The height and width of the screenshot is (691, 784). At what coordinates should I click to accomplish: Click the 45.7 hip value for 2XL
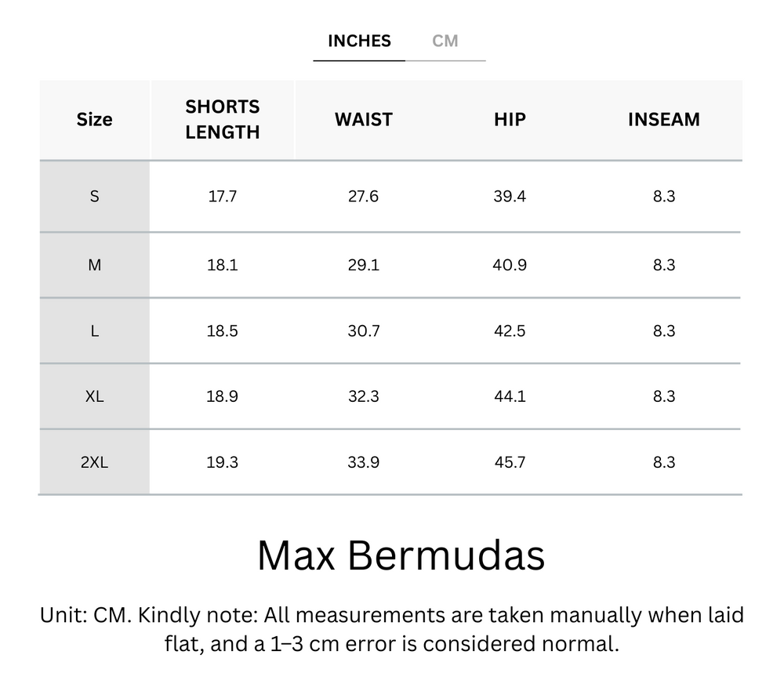(x=510, y=462)
